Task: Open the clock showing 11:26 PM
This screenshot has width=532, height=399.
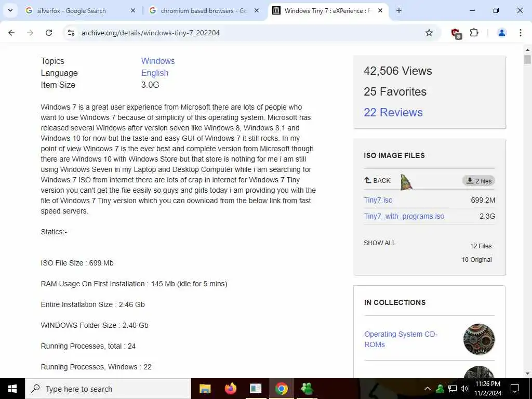Action: (487, 389)
